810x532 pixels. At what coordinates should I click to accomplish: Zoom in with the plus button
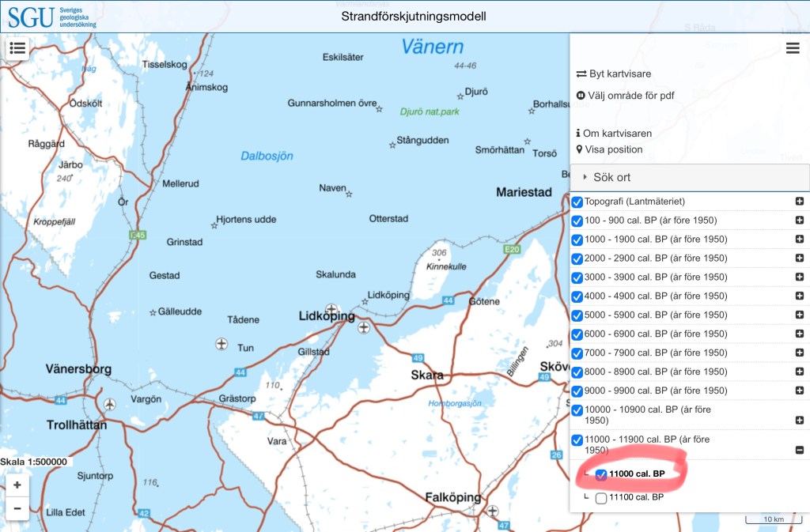pos(17,485)
